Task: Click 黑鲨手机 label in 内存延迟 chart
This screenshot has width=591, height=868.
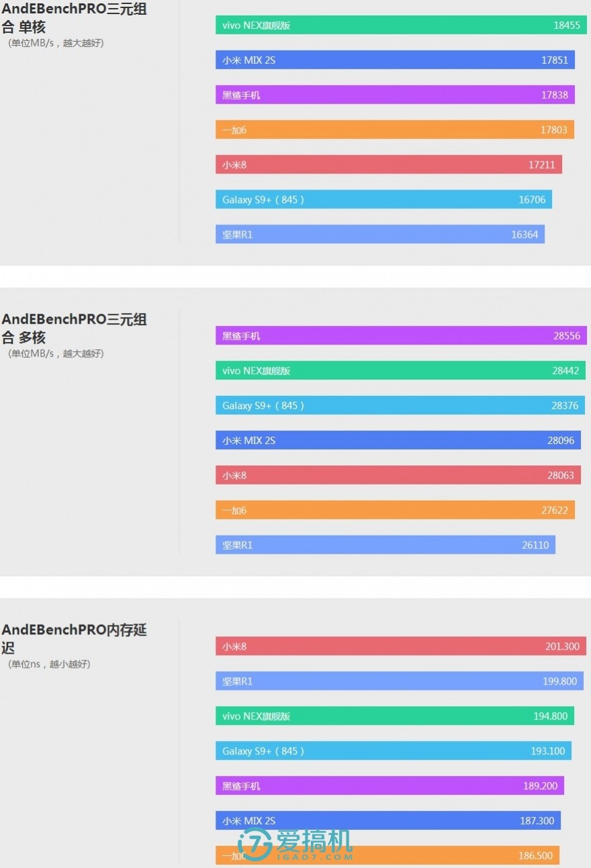Action: pos(241,786)
